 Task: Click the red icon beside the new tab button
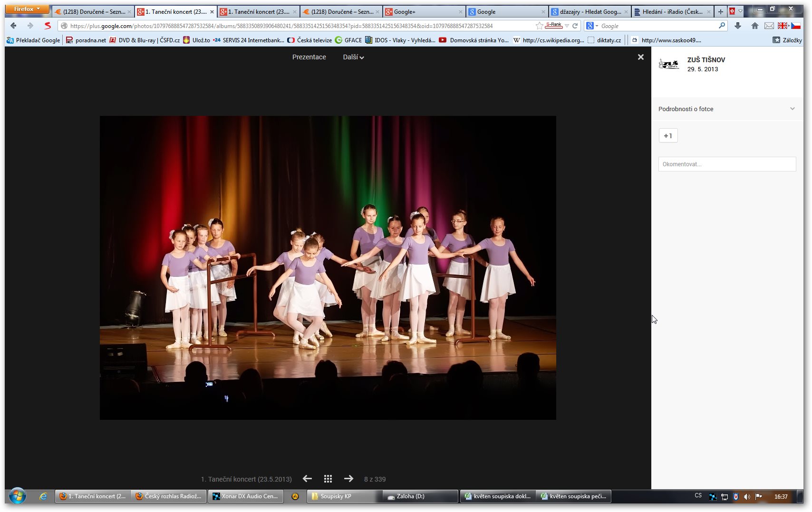point(732,11)
